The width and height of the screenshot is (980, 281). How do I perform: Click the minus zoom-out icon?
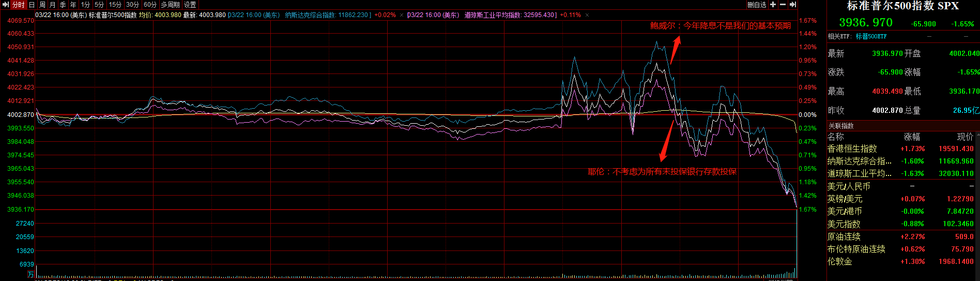pyautogui.click(x=783, y=5)
